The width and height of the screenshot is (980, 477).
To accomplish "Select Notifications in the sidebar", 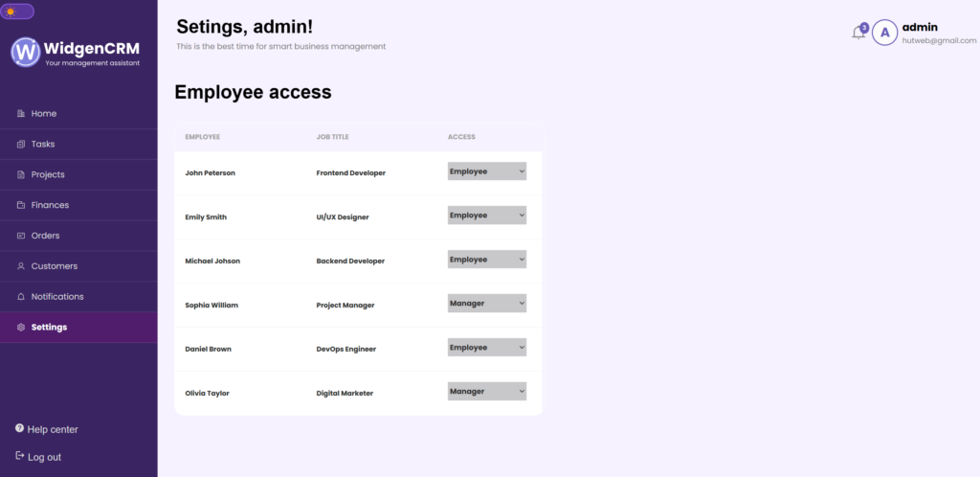I will (78, 297).
